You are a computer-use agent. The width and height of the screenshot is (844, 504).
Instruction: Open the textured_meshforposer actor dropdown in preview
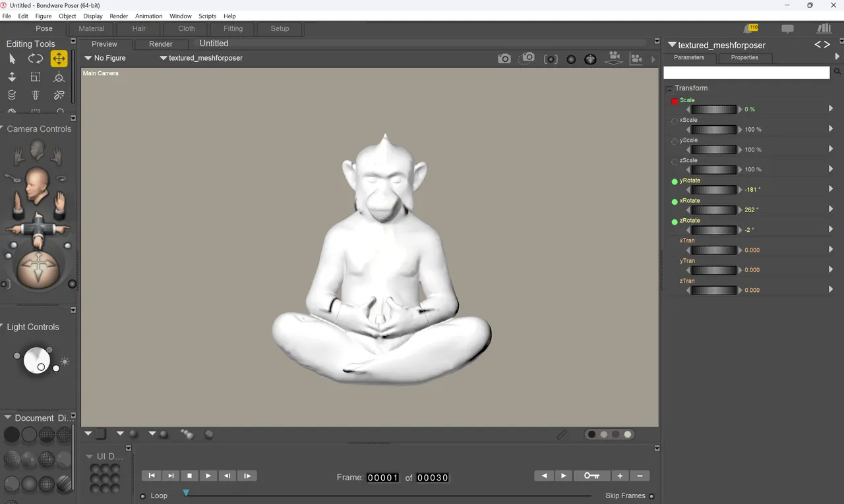click(201, 58)
